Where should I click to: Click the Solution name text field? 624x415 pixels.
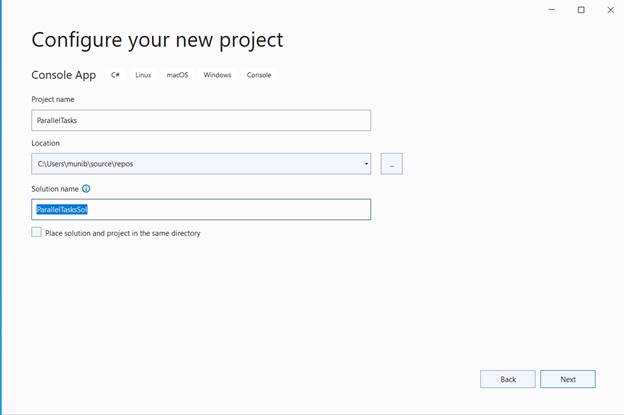[x=201, y=209]
